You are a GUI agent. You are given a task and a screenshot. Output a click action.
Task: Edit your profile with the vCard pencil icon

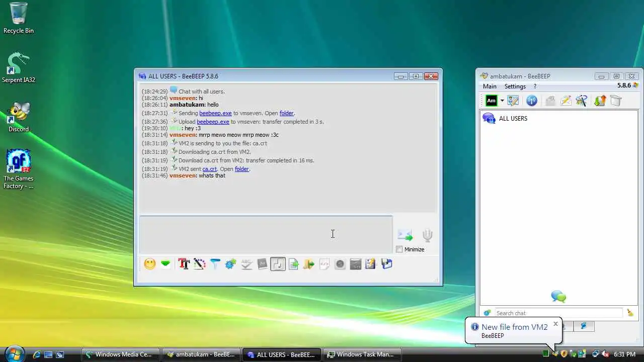(x=513, y=101)
